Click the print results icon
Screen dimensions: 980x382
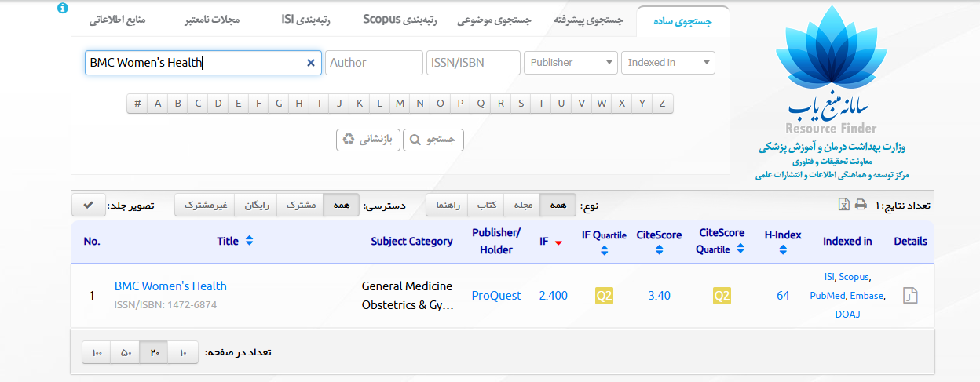click(861, 205)
